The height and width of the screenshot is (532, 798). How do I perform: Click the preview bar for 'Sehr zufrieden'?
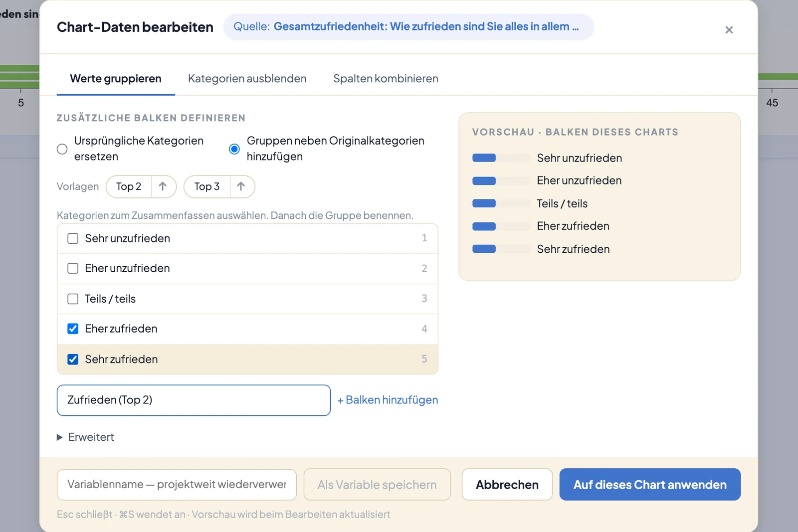click(501, 249)
